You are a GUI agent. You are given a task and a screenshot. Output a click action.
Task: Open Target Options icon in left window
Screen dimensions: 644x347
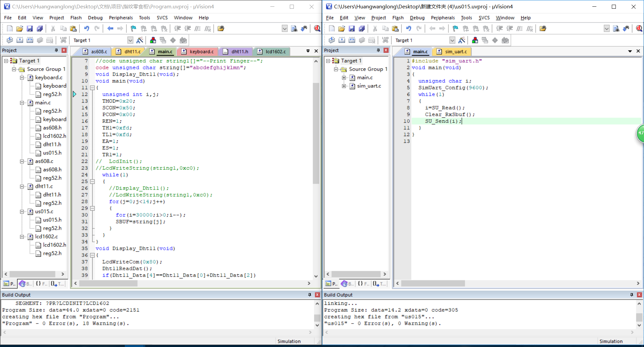[x=140, y=40]
